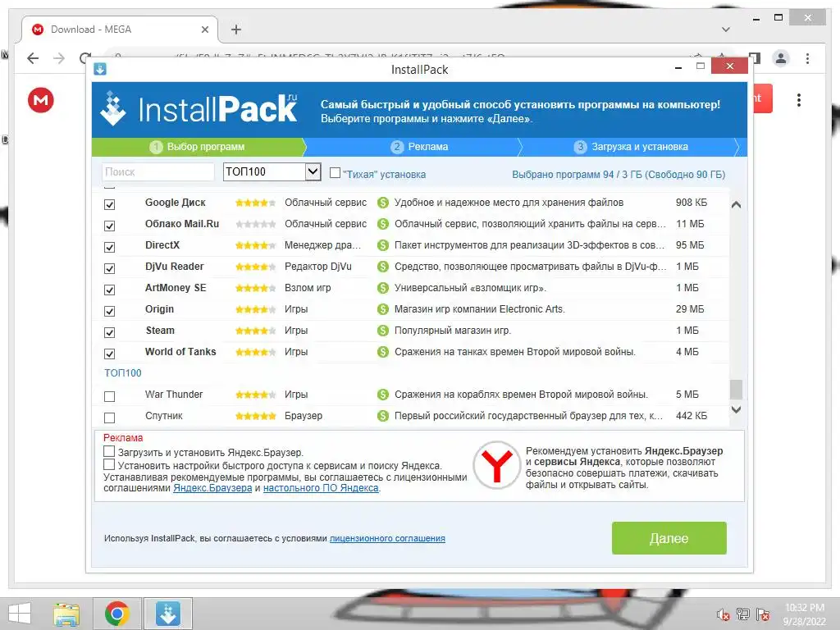Image resolution: width=840 pixels, height=630 pixels.
Task: Click the Chrome profile avatar icon
Action: [781, 58]
